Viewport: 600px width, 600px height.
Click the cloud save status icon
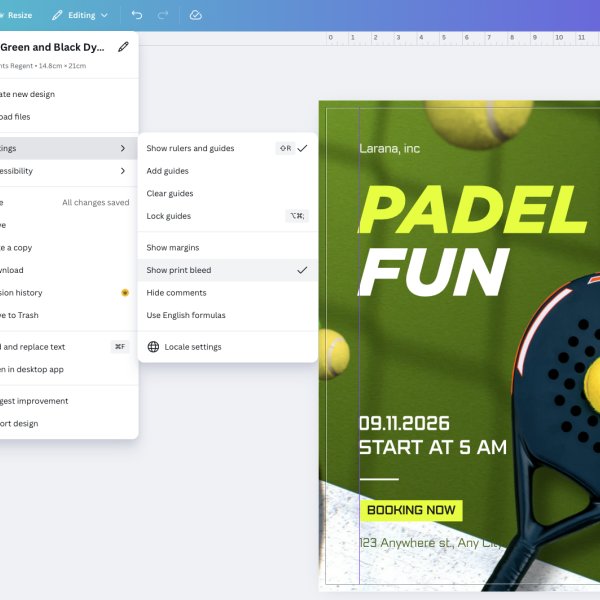196,15
